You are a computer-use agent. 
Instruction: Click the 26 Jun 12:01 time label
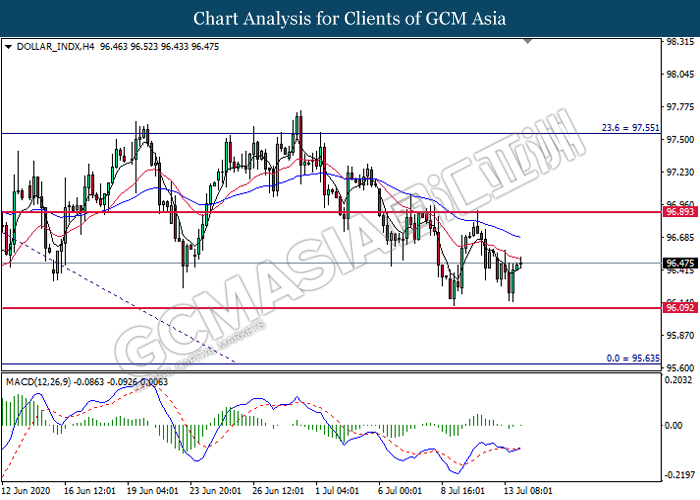pyautogui.click(x=279, y=491)
